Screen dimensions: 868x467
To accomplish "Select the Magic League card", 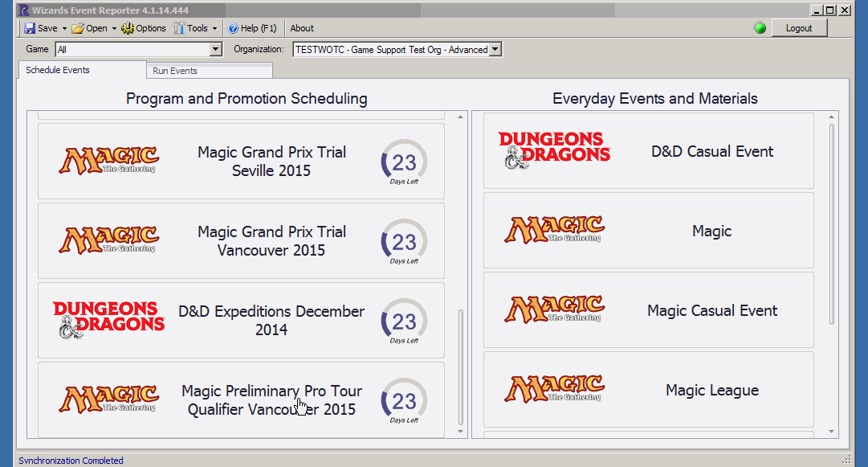I will (649, 390).
